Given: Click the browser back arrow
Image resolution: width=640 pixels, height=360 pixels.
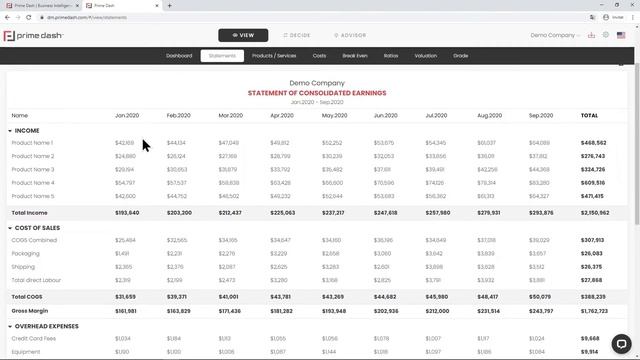Looking at the screenshot, I should coord(7,18).
